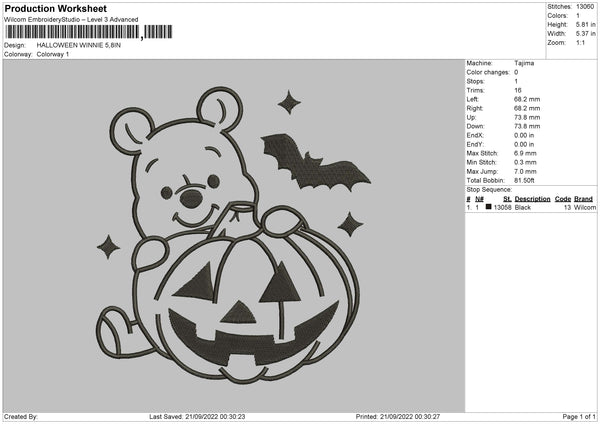
Task: Click the 'N#' column header
Action: (x=479, y=199)
